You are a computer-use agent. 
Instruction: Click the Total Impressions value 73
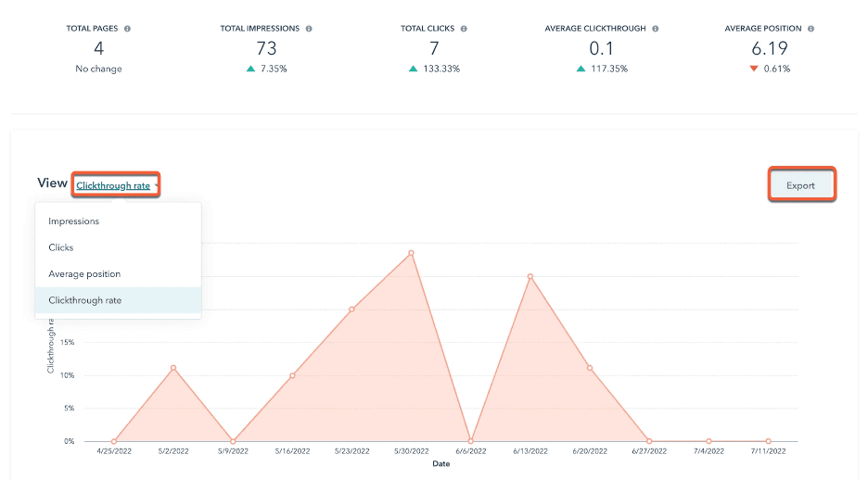(266, 49)
